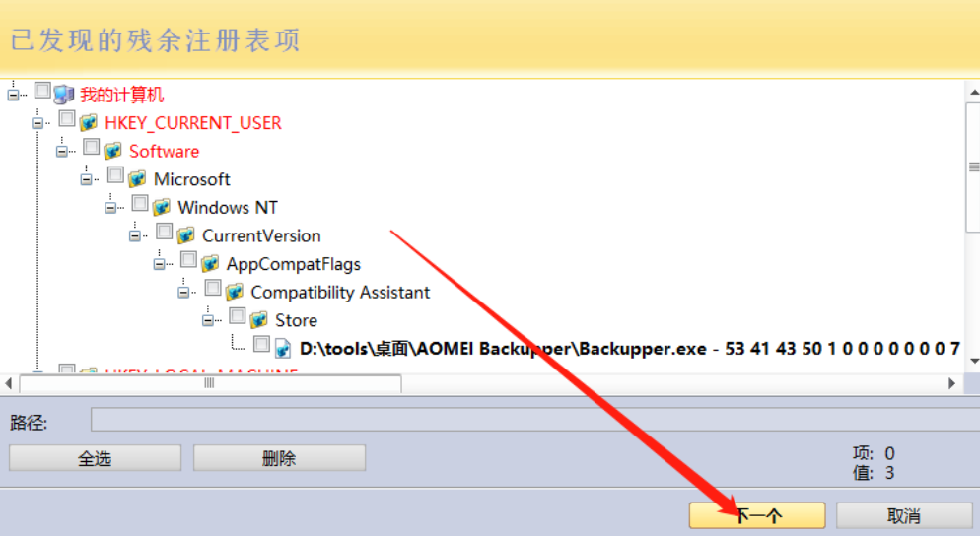980x536 pixels.
Task: Select the 我的计算机 tree label
Action: [x=122, y=95]
